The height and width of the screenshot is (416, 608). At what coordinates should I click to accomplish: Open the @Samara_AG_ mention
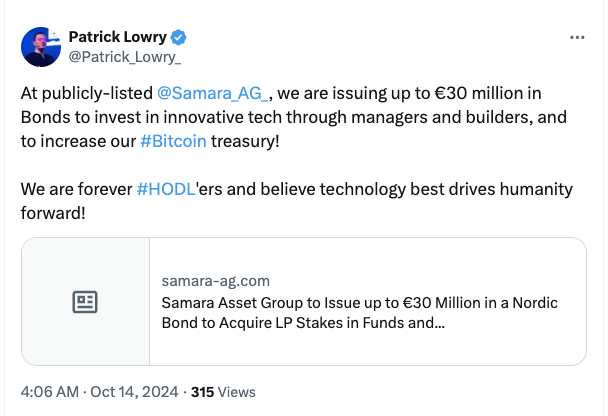point(214,94)
